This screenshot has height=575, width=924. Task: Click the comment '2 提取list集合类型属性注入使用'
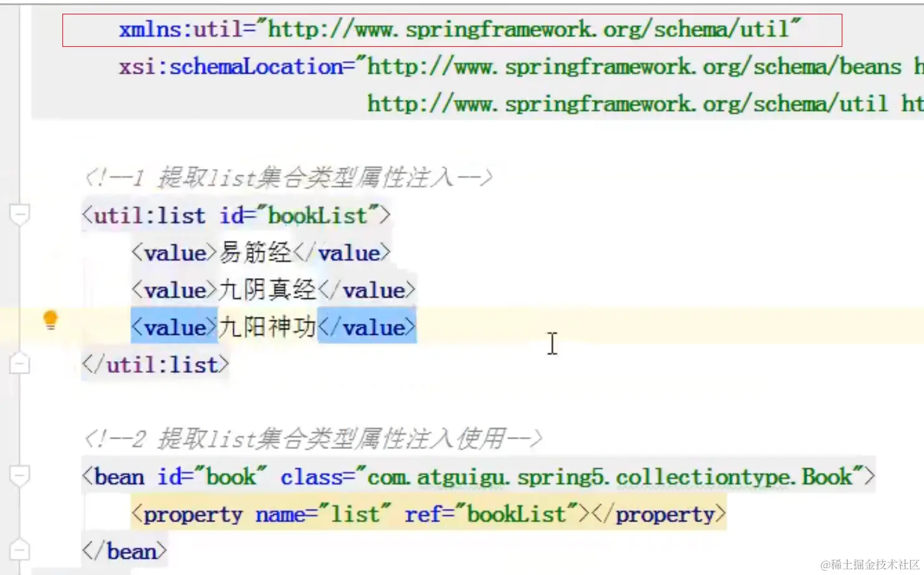coord(313,439)
